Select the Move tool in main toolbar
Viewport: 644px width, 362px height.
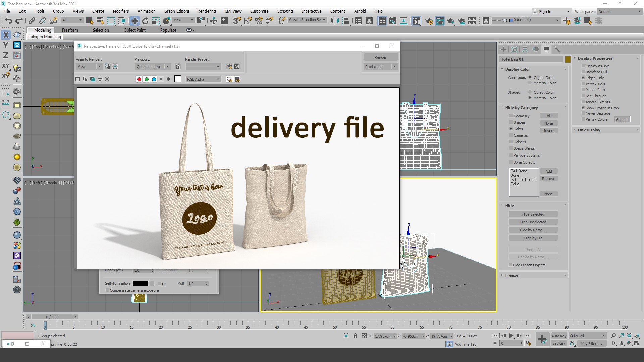[135, 21]
